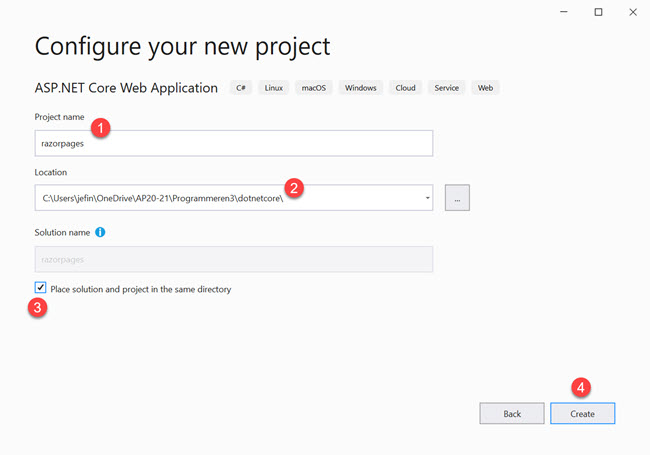Focus the Project name field containing razorpages
The width and height of the screenshot is (650, 455).
(234, 143)
